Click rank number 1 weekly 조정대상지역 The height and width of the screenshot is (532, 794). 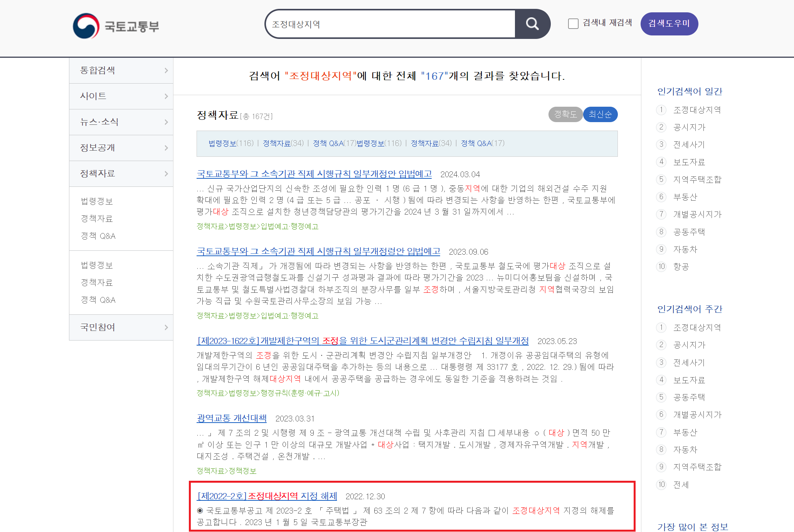click(x=661, y=327)
